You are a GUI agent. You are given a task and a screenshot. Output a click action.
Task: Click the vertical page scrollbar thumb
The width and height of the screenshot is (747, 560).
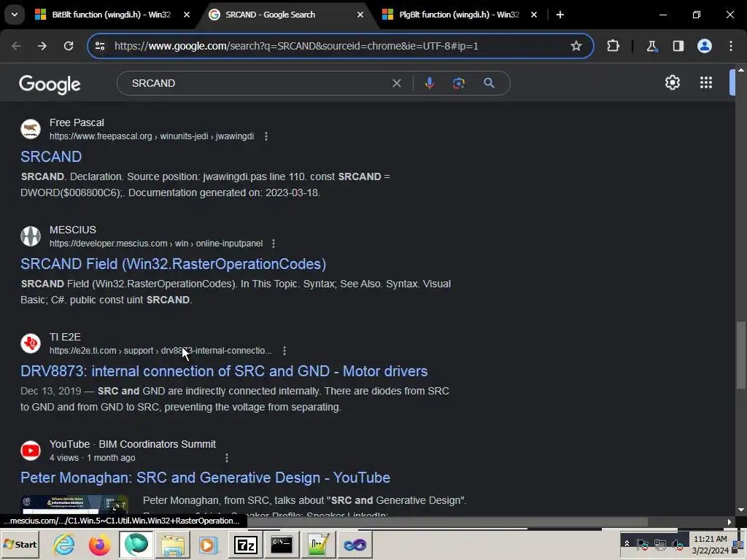click(x=740, y=355)
